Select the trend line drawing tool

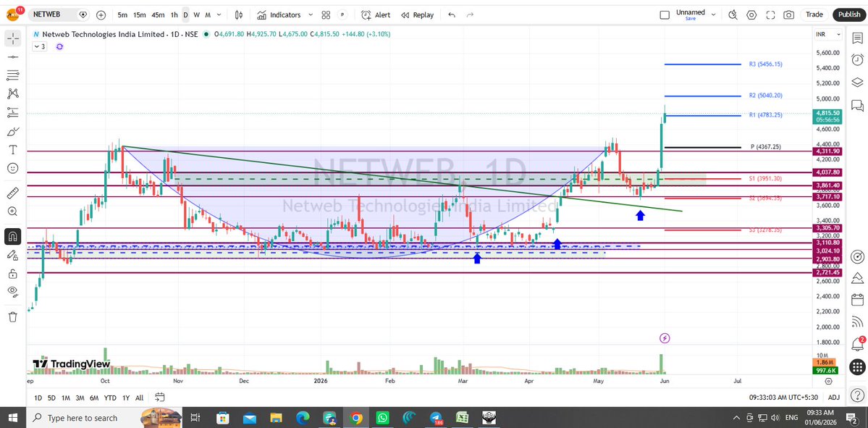(13, 56)
